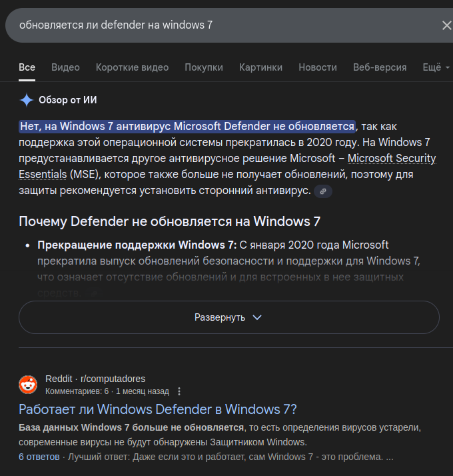The width and height of the screenshot is (453, 476).
Task: Click snippet text База данных Windows 7 больше не обновляется
Action: [x=131, y=427]
